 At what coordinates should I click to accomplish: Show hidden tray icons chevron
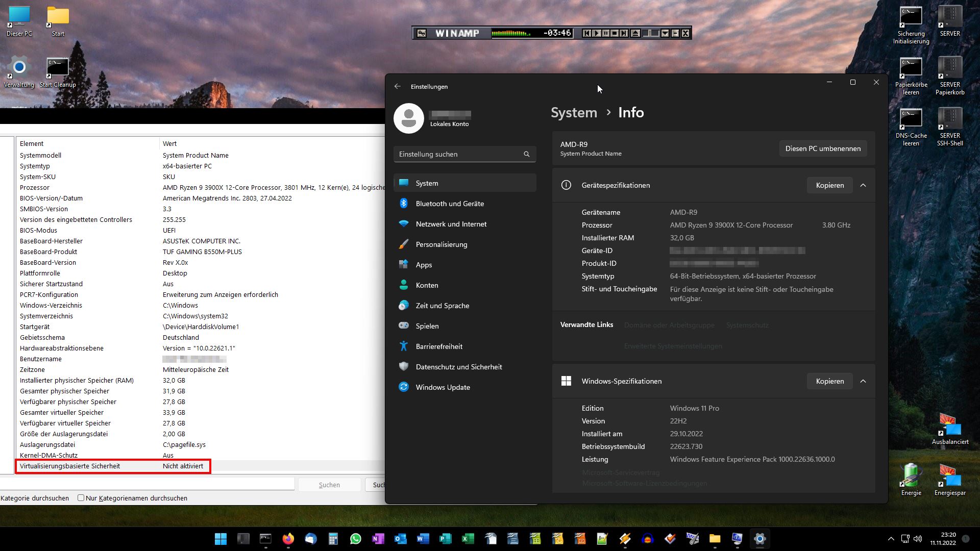click(x=891, y=539)
